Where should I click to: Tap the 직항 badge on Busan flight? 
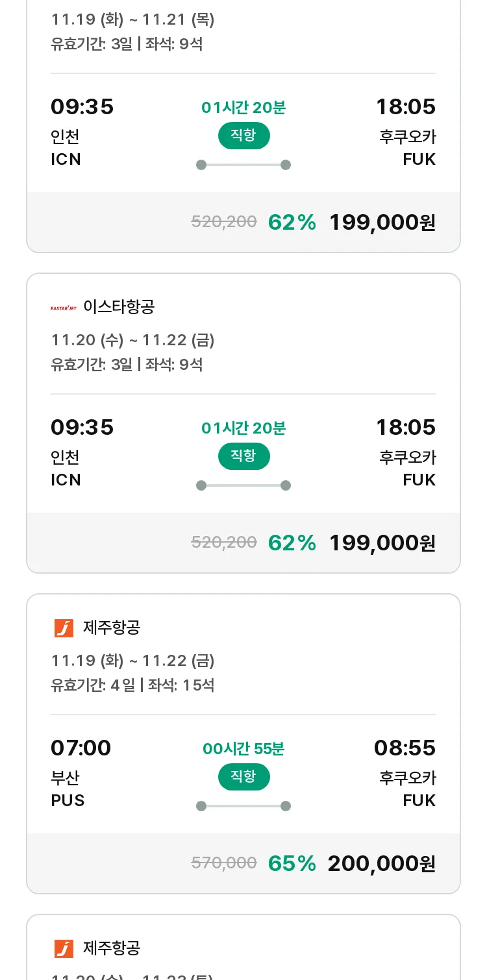pyautogui.click(x=243, y=777)
